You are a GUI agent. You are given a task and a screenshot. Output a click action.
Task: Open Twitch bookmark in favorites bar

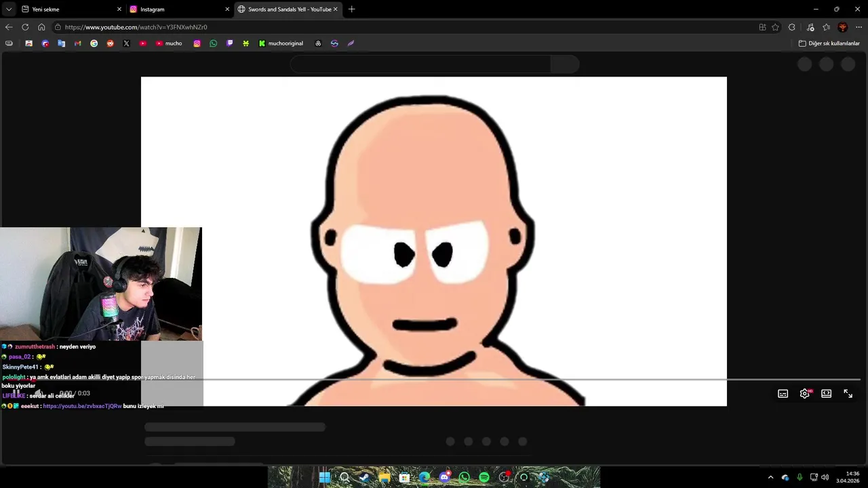coord(229,43)
